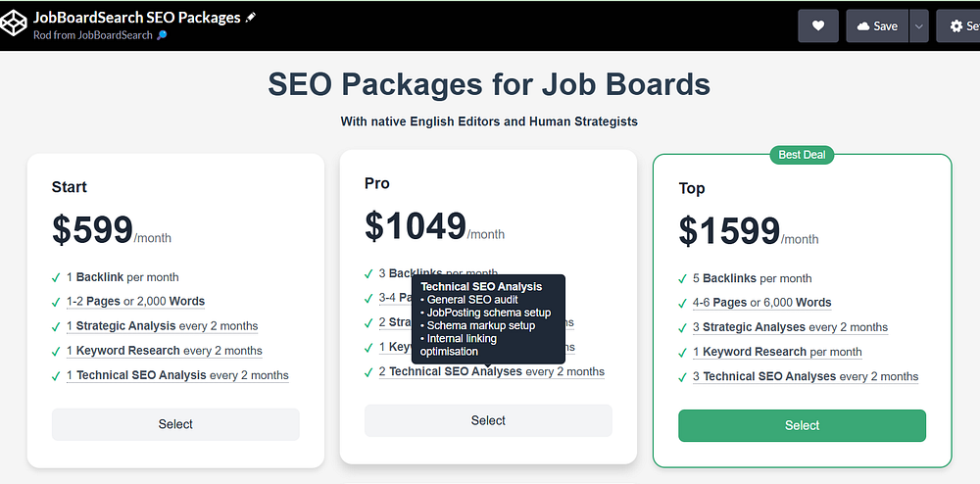This screenshot has width=980, height=484.
Task: Click the CodePen logo icon
Action: click(x=15, y=25)
